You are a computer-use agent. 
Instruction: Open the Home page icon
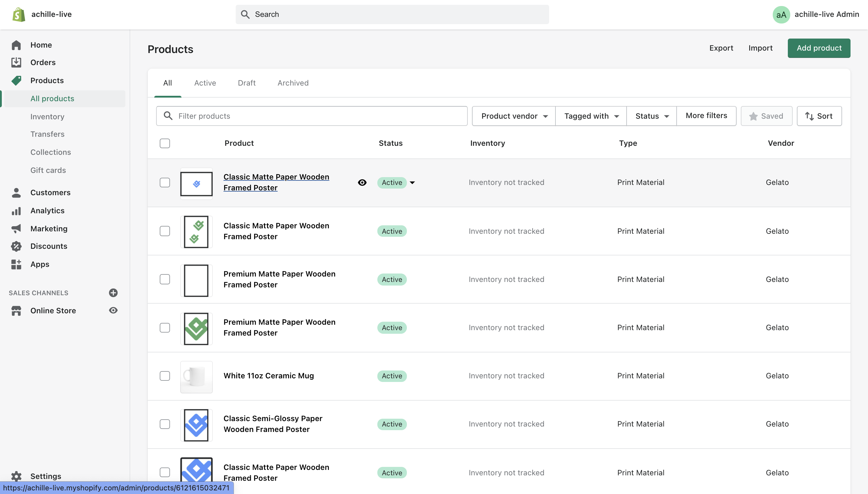coord(16,45)
